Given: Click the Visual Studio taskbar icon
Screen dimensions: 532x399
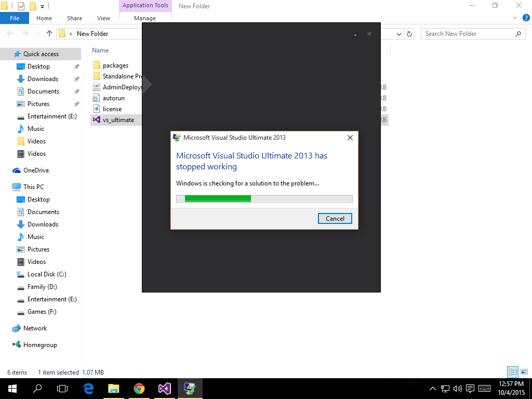Looking at the screenshot, I should click(x=165, y=389).
